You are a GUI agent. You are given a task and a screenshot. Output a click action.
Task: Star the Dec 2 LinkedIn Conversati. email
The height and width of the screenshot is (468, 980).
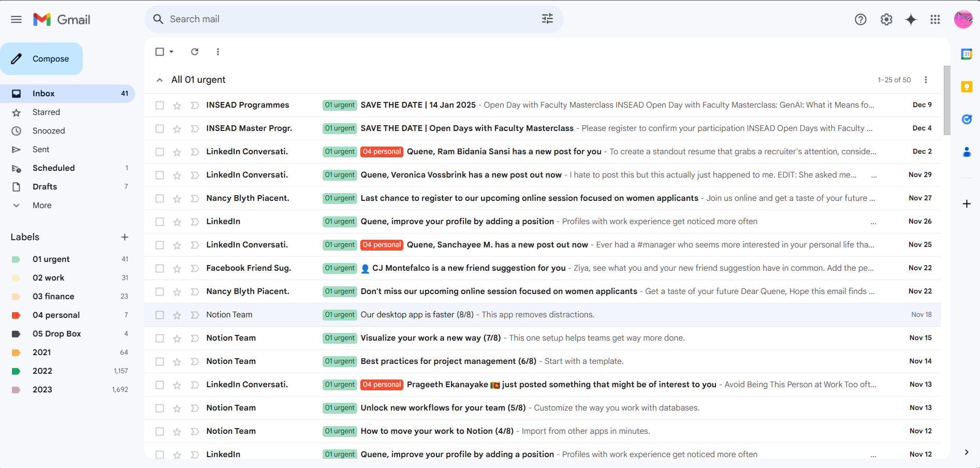(x=177, y=152)
